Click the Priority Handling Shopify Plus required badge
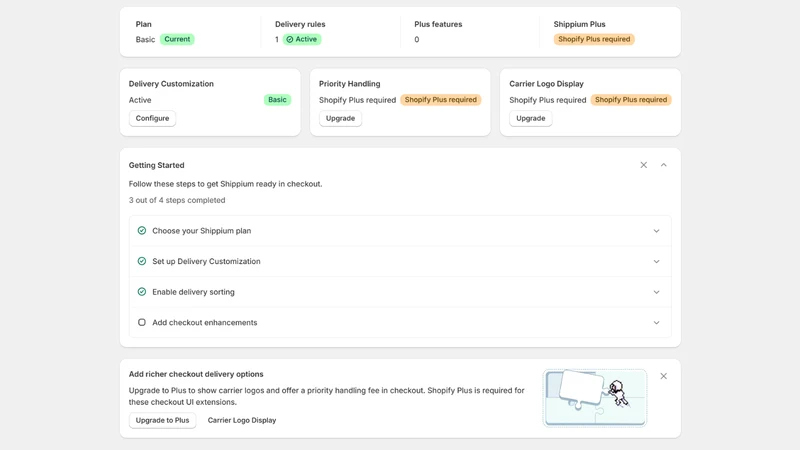Screen dimensions: 800x450 [x=440, y=99]
